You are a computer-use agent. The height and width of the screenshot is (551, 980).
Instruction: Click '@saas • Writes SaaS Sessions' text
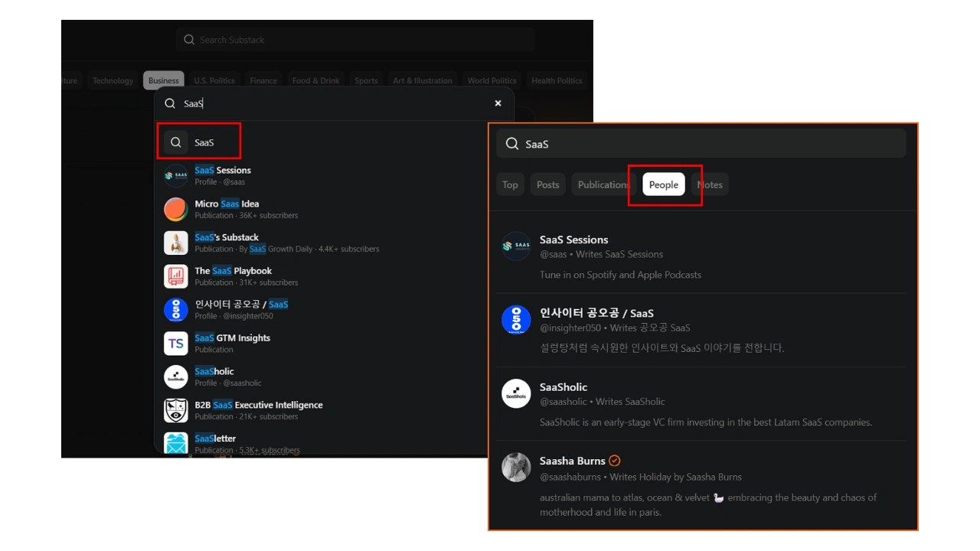[601, 254]
